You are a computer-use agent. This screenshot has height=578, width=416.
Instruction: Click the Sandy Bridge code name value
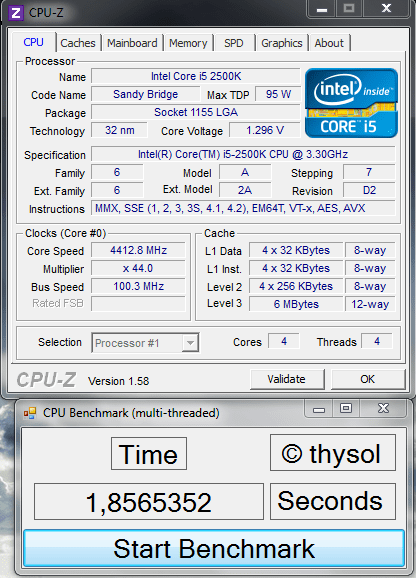146,94
